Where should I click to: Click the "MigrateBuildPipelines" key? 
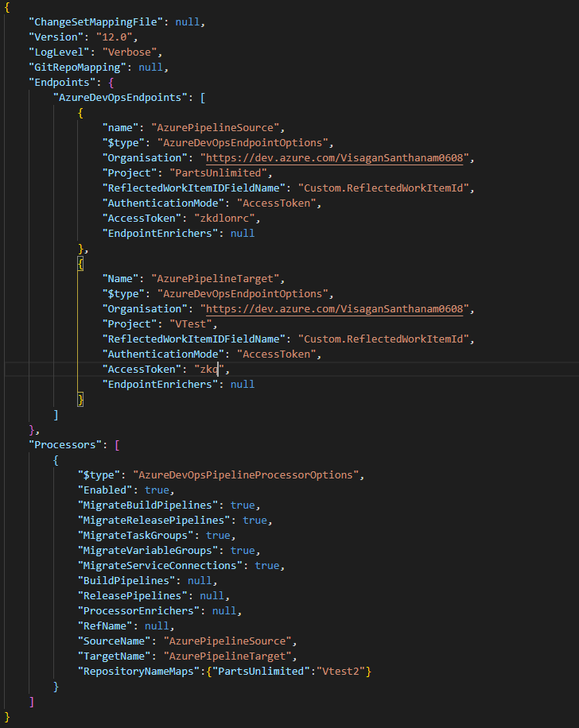click(x=148, y=505)
